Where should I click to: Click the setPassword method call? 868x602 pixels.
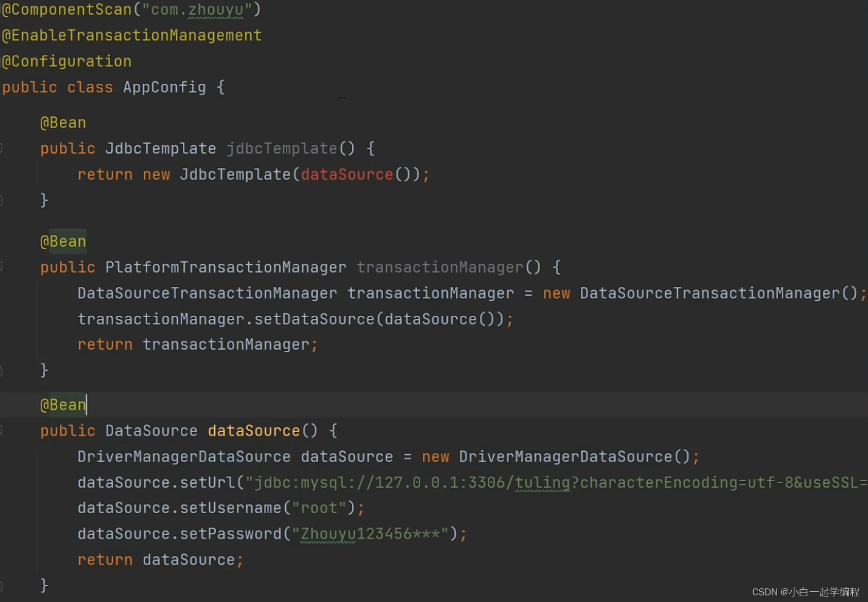tap(230, 534)
